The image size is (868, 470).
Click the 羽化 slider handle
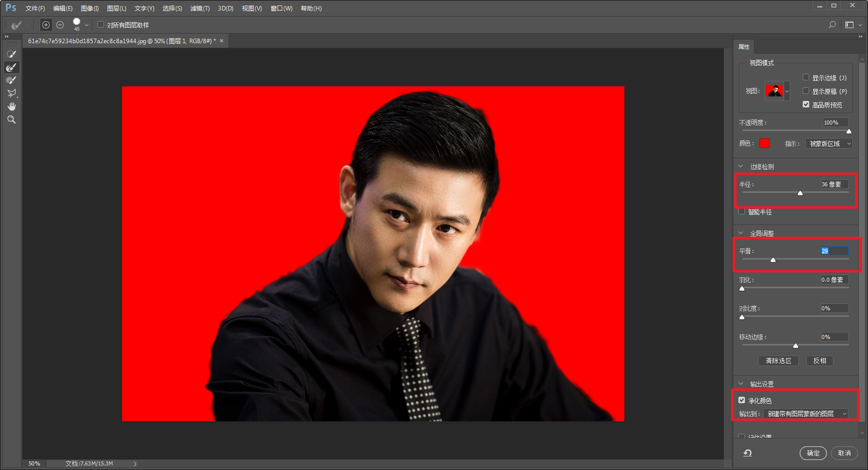tap(742, 289)
